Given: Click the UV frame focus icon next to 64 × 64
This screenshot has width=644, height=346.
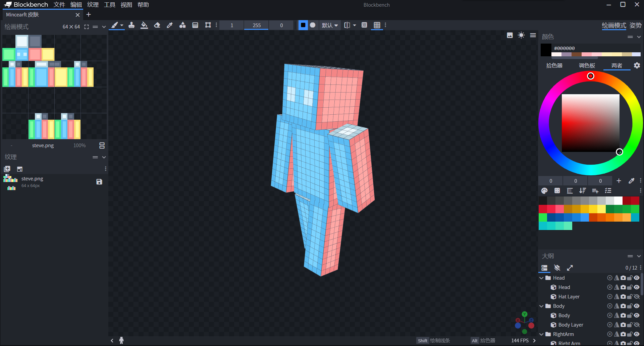Looking at the screenshot, I should tap(87, 27).
